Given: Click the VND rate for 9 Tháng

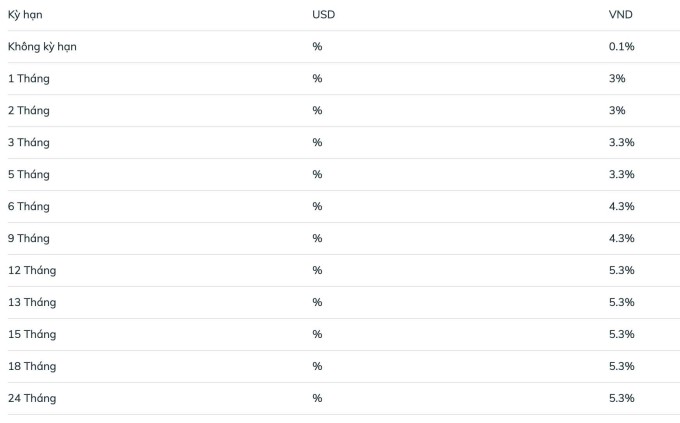Looking at the screenshot, I should [x=621, y=238].
